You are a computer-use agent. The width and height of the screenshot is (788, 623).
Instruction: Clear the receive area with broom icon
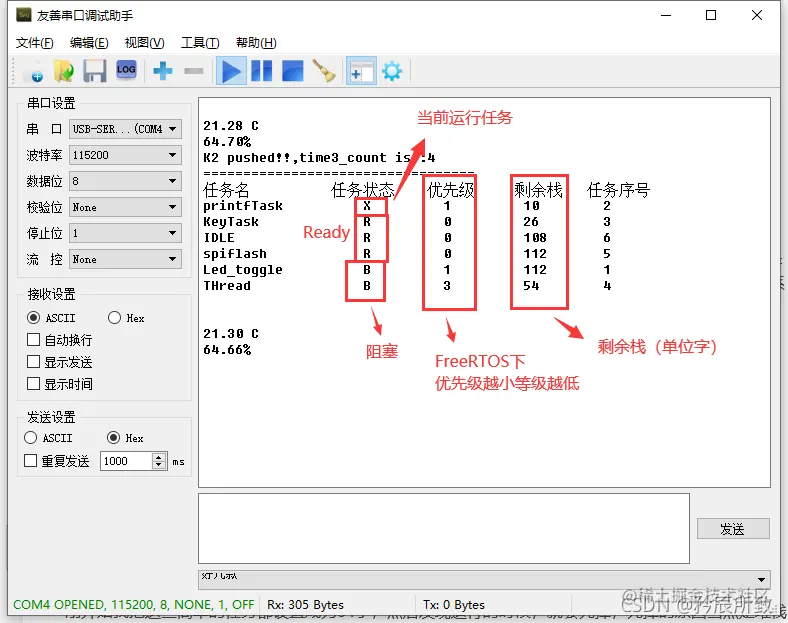pos(324,71)
